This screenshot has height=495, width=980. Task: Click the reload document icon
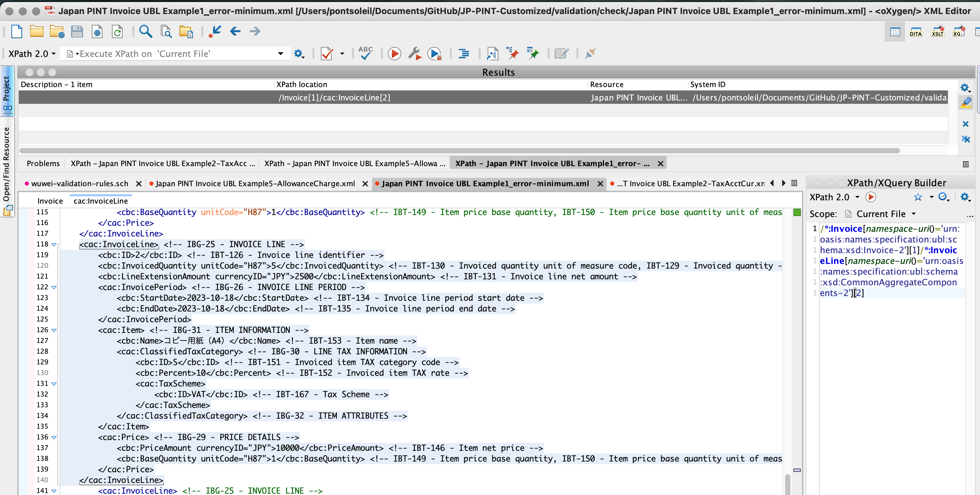(x=117, y=31)
